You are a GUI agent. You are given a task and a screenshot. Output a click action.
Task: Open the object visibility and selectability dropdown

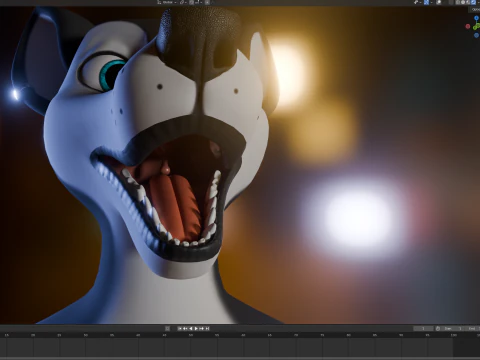coord(418,2)
